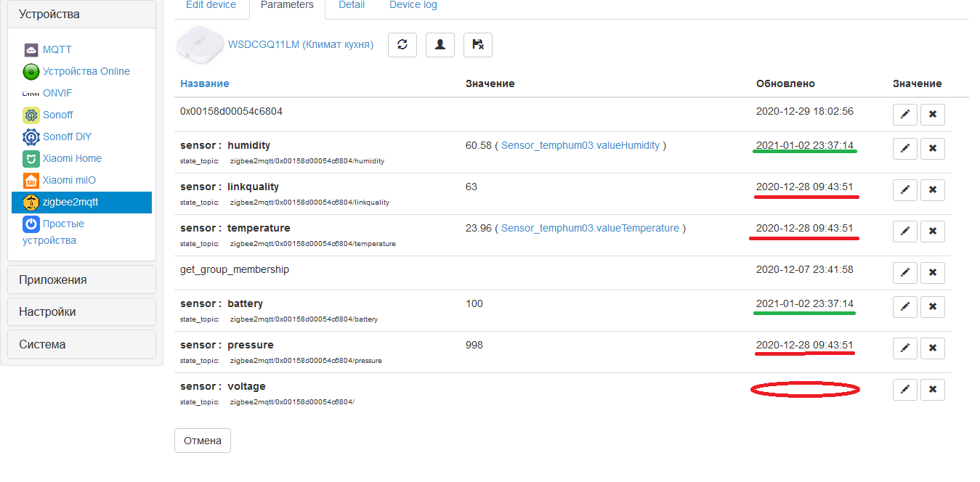Open ONVIF from the devices sidebar
980x482 pixels.
click(29, 93)
